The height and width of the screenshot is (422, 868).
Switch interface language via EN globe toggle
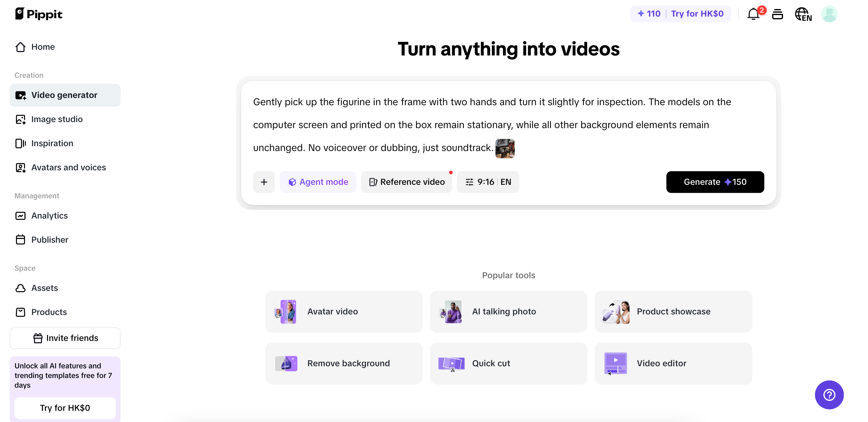[803, 14]
